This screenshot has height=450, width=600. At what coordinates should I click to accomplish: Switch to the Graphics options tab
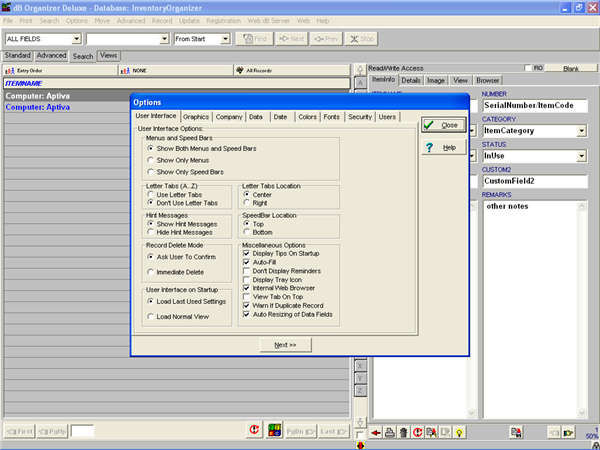tap(196, 117)
